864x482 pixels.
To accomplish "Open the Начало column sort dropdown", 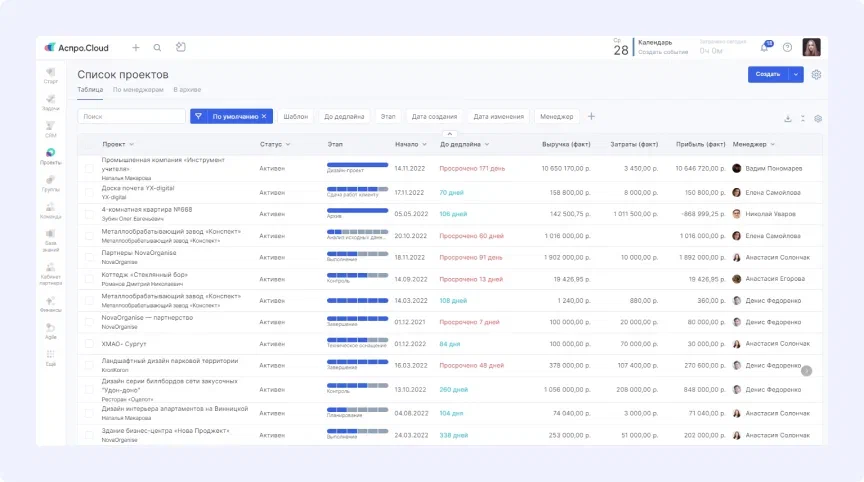I will click(424, 144).
